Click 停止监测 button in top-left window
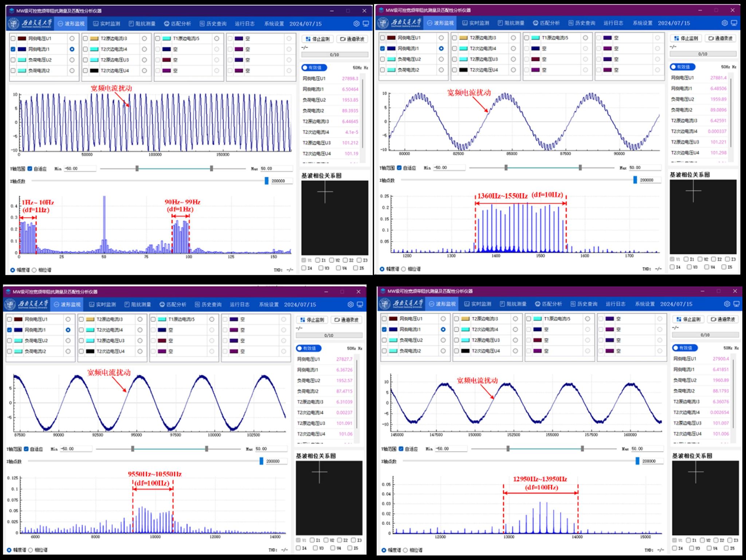Image resolution: width=746 pixels, height=560 pixels. coord(318,39)
